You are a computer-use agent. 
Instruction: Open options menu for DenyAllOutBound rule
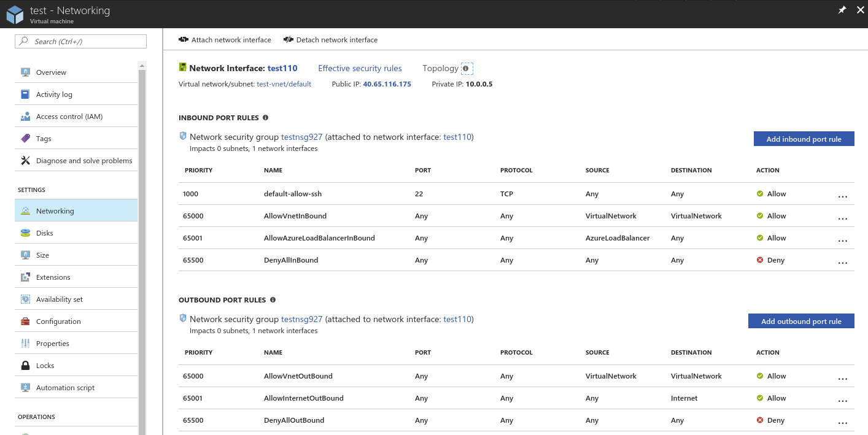click(843, 422)
